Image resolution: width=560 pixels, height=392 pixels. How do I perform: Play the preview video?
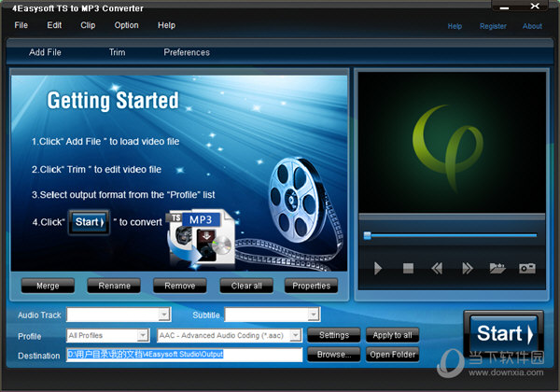(377, 268)
